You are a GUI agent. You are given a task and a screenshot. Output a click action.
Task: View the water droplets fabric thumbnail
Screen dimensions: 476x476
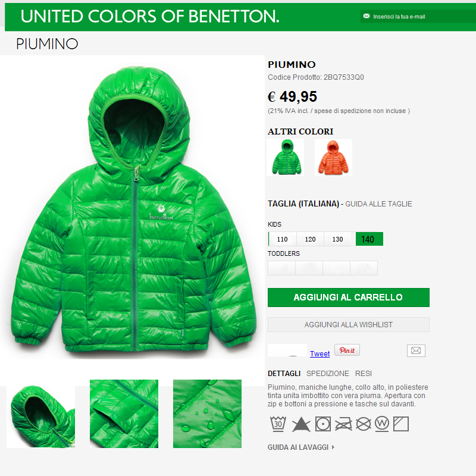[x=207, y=414]
